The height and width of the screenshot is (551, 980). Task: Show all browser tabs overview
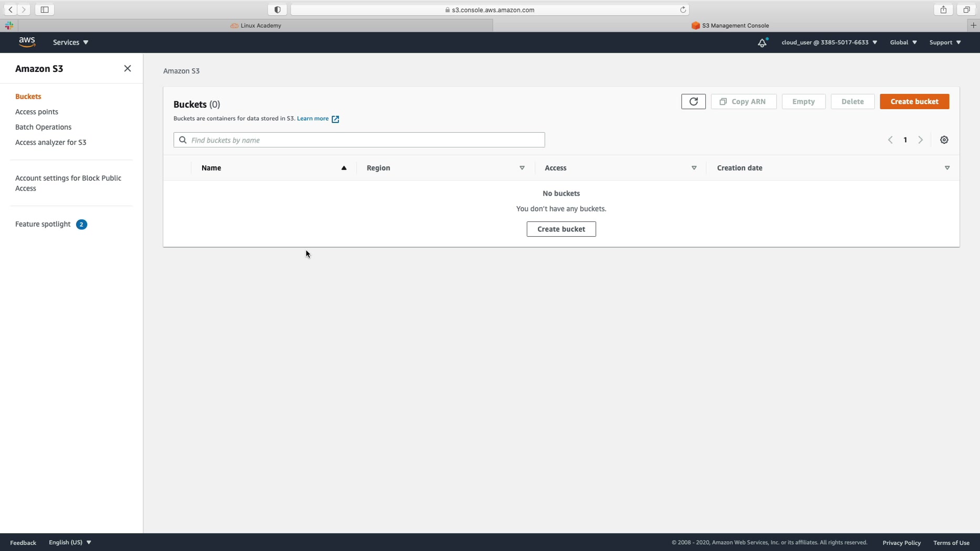tap(966, 9)
